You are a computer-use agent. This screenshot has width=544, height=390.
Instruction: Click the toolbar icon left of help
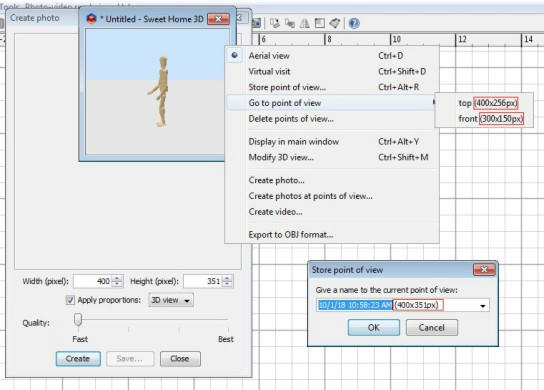tap(334, 23)
